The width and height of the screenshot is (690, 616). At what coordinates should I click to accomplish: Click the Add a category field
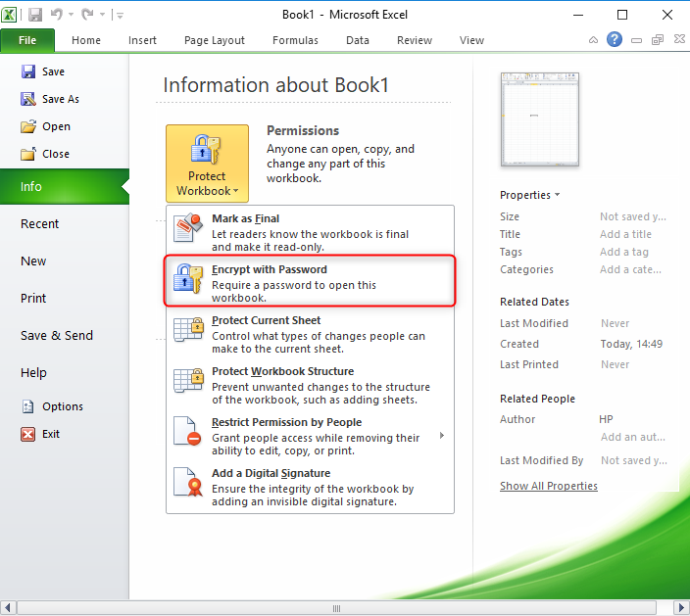[630, 269]
